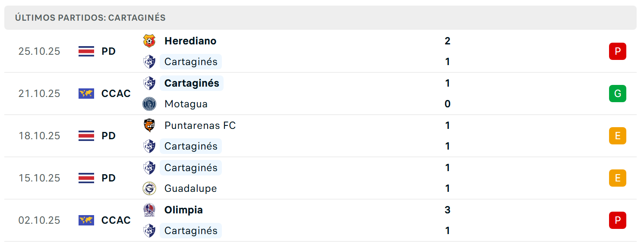Screen dimensions: 644x247
Task: Click the 02.10.25 match date
Action: (x=39, y=220)
